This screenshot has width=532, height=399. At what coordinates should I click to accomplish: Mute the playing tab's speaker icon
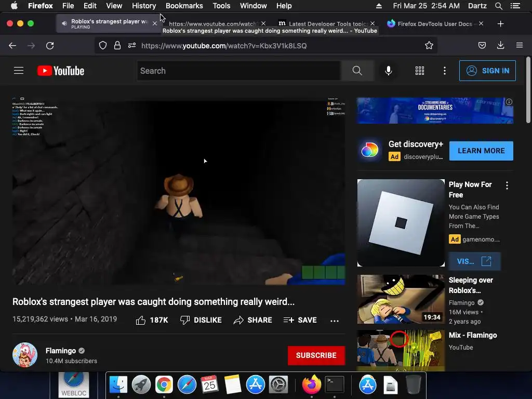tap(64, 23)
